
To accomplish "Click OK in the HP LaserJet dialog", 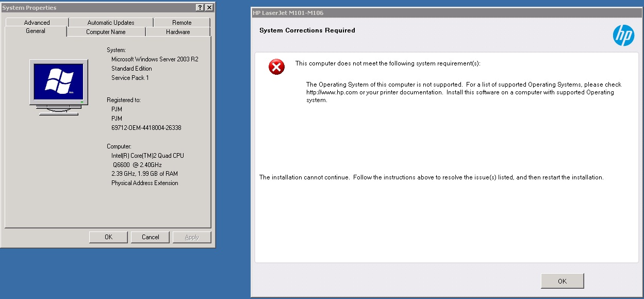I will click(562, 281).
